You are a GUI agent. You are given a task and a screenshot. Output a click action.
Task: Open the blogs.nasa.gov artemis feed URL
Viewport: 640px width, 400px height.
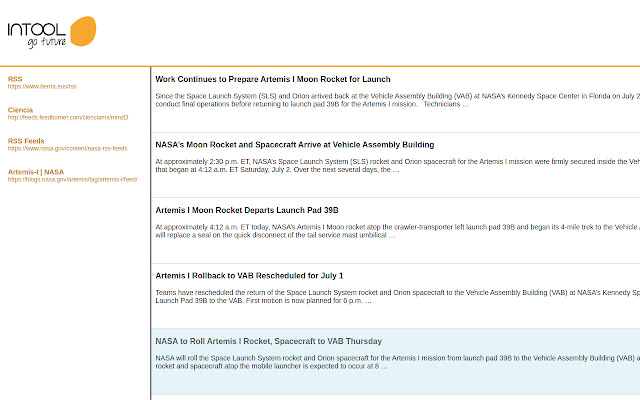coord(73,180)
